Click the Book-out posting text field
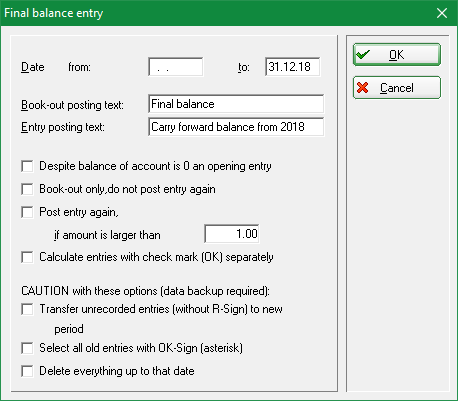The width and height of the screenshot is (458, 401). (236, 104)
